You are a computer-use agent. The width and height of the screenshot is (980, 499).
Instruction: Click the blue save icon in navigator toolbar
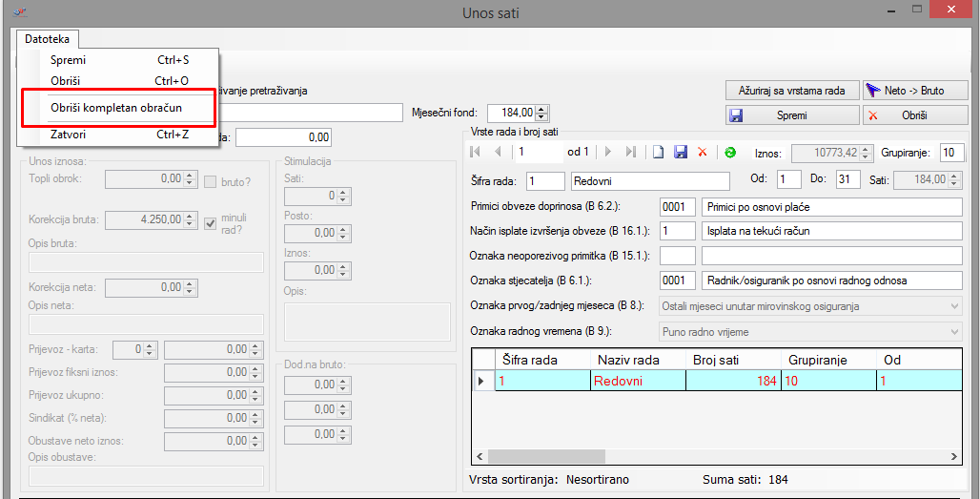pyautogui.click(x=681, y=153)
